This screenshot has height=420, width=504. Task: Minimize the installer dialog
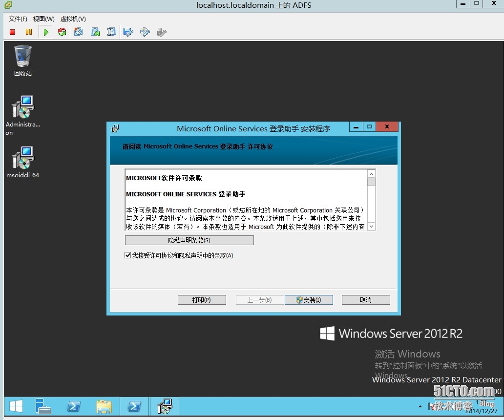click(356, 127)
